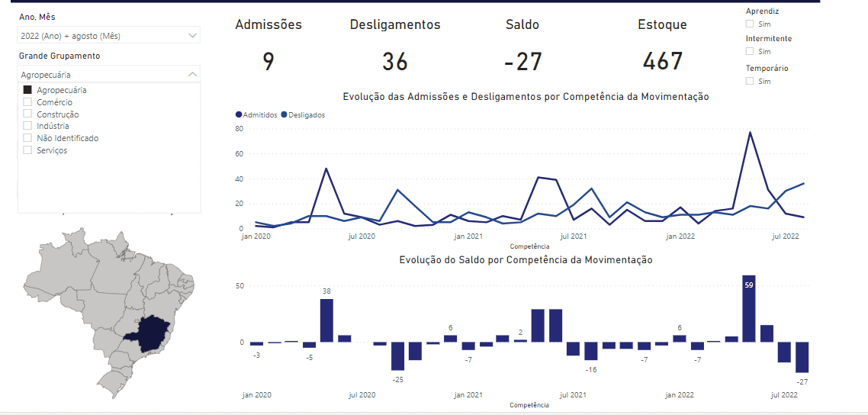Enable the Indústria checkbox

27,126
